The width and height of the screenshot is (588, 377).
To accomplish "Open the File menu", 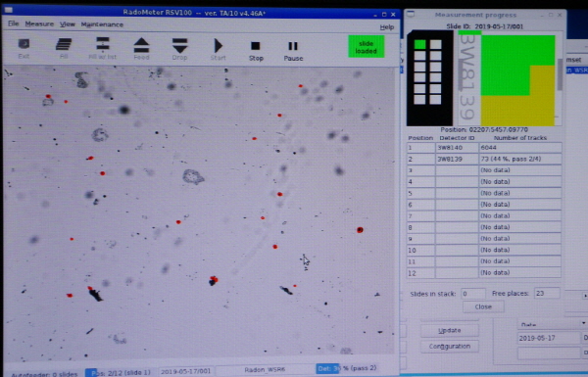I will (13, 24).
